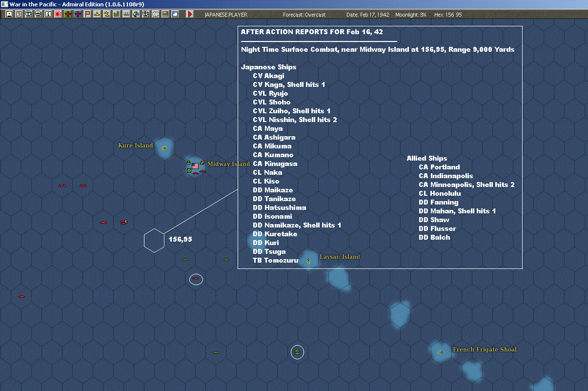
Task: Click the crosshair target toolbar icon
Action: [145, 14]
